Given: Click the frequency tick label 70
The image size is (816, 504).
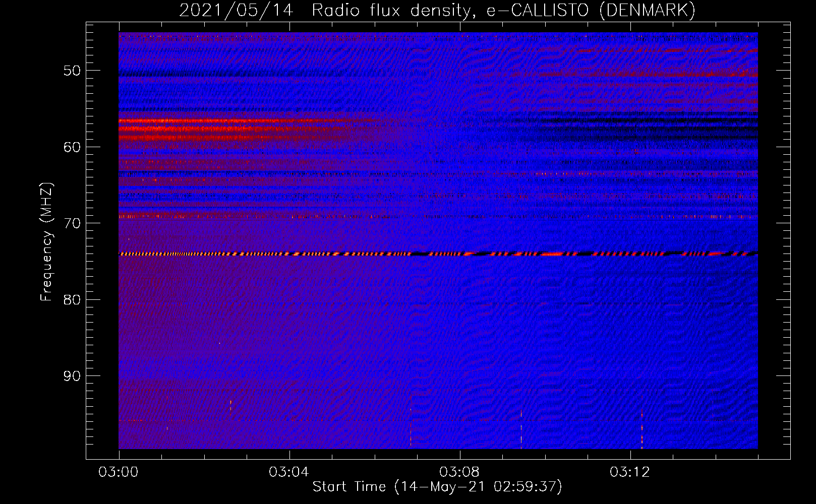Looking at the screenshot, I should point(72,223).
